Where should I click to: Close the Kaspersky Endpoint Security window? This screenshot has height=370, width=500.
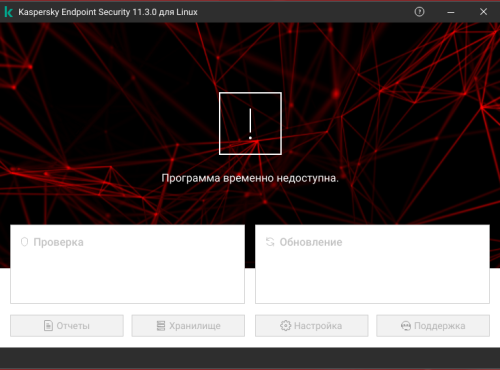coord(483,12)
